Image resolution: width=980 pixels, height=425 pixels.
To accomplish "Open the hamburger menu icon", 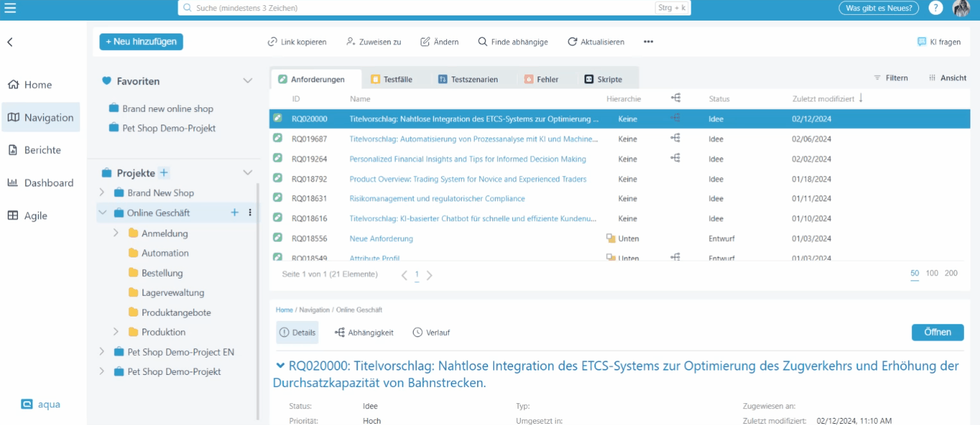I will pyautogui.click(x=10, y=8).
